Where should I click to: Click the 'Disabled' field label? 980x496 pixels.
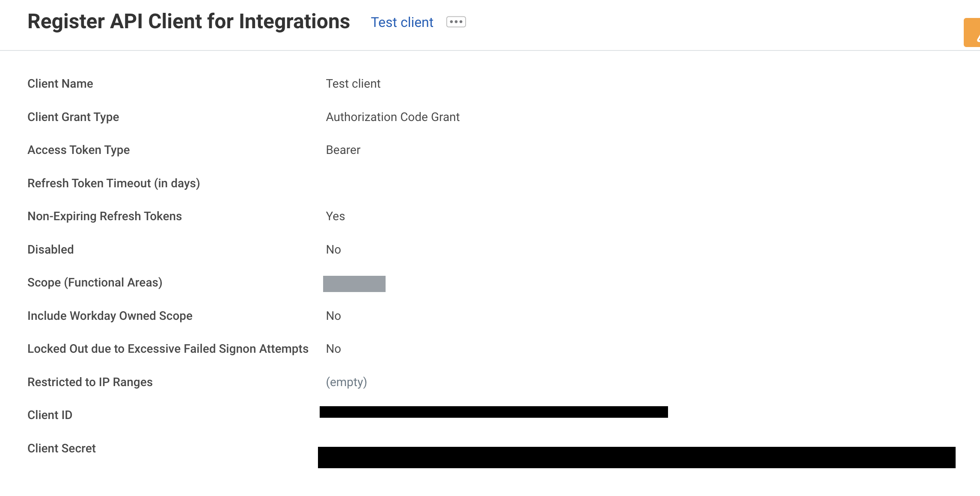(50, 250)
